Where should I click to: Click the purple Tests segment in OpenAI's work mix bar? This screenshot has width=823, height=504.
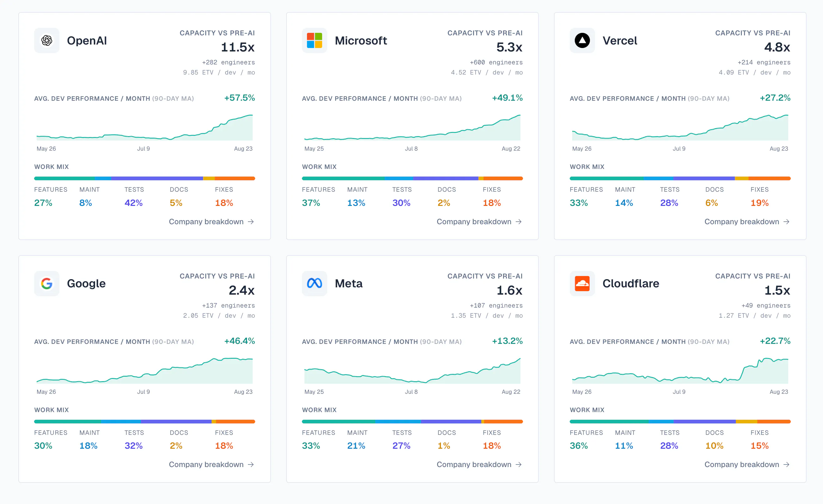(x=157, y=178)
